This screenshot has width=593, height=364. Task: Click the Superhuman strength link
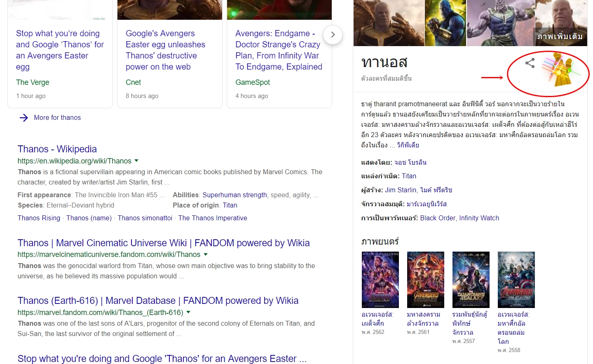pyautogui.click(x=234, y=195)
